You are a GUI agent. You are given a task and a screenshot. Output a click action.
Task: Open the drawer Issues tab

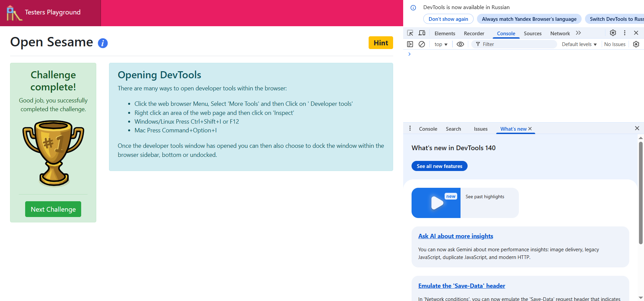click(481, 129)
